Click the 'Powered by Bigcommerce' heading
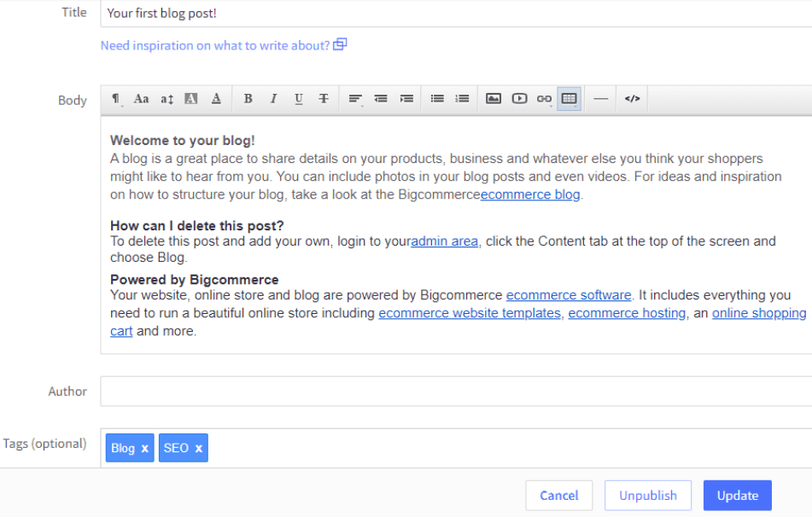This screenshot has height=517, width=812. 194,280
